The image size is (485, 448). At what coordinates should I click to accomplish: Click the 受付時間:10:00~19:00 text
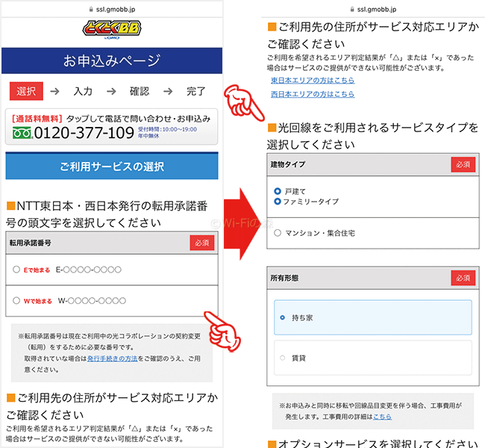pyautogui.click(x=167, y=129)
